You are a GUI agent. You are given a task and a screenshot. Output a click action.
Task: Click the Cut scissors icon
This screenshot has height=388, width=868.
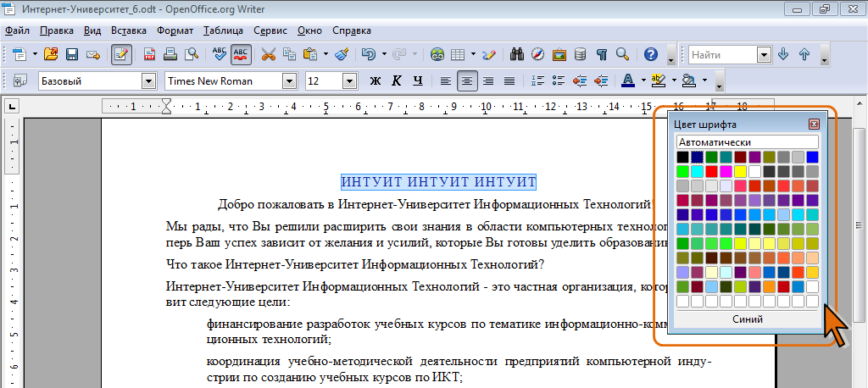268,54
